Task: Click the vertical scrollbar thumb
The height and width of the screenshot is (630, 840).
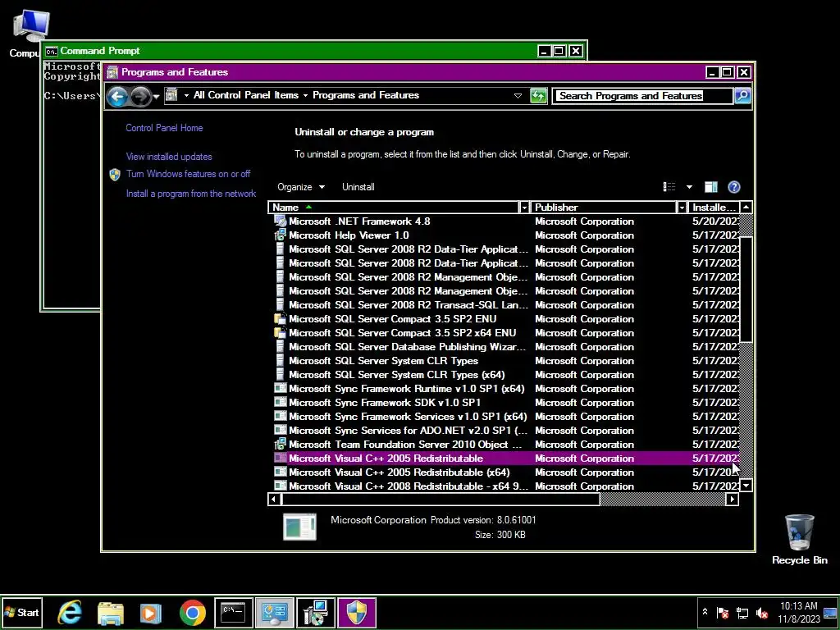Action: click(746, 288)
